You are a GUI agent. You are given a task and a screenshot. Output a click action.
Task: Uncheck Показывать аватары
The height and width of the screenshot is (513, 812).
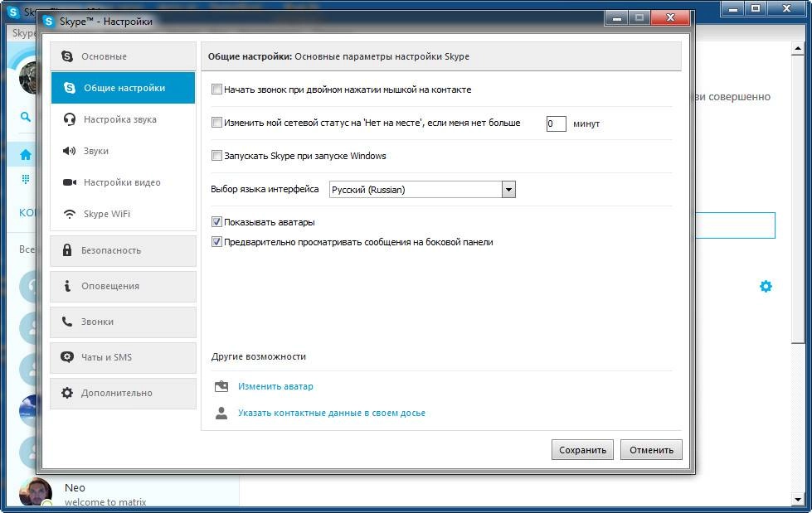tap(217, 222)
